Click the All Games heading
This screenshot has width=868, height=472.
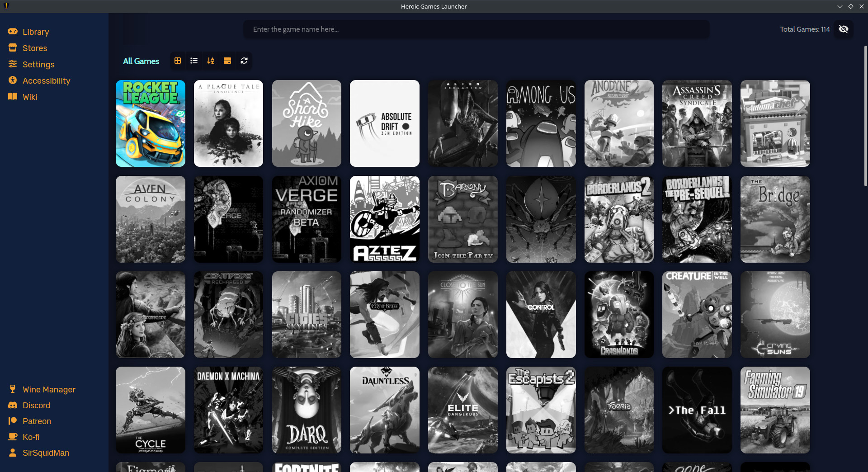point(141,61)
